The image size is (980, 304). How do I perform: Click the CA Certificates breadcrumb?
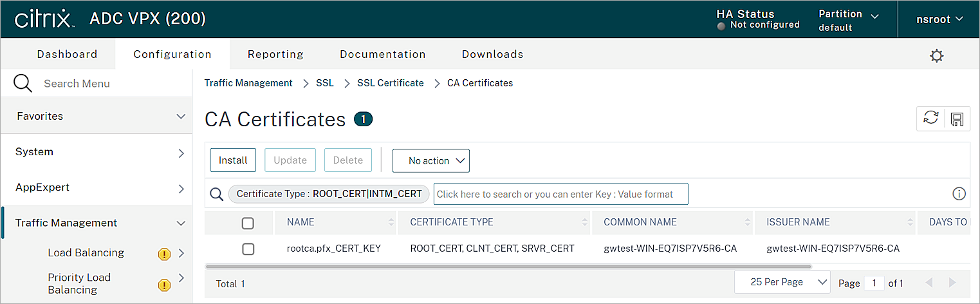click(x=480, y=83)
